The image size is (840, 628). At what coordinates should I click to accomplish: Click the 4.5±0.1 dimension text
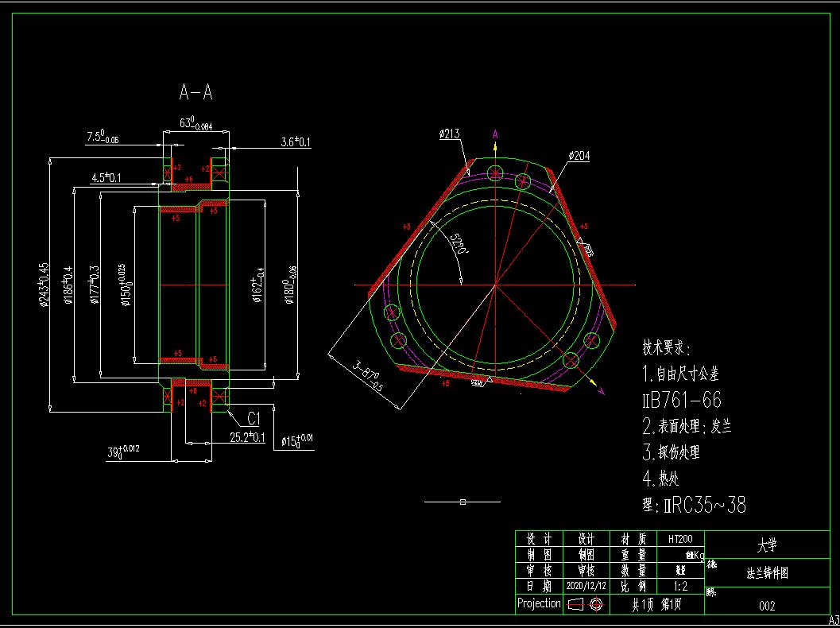106,178
